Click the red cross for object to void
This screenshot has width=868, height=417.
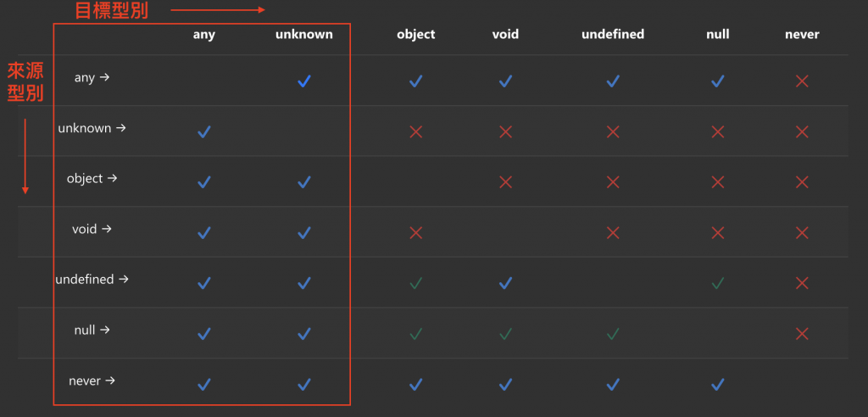point(505,182)
